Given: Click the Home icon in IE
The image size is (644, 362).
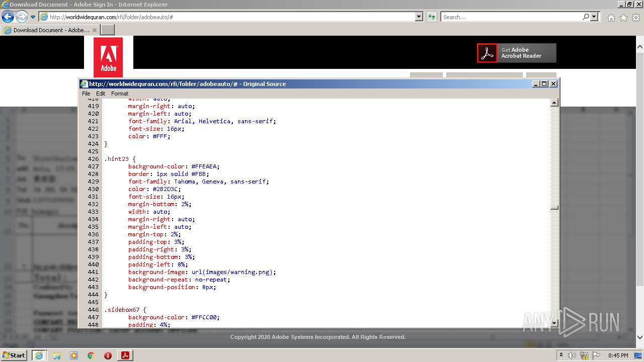Looking at the screenshot, I should coord(611,18).
